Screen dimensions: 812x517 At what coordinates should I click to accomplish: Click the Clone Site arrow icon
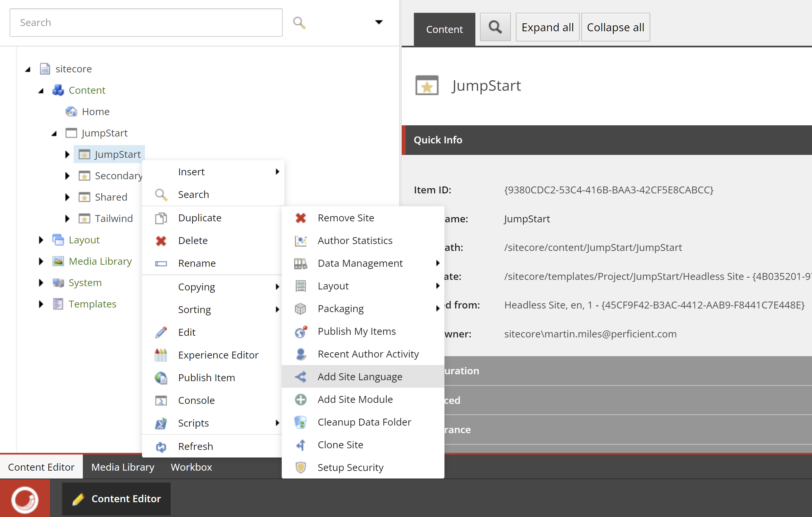300,445
